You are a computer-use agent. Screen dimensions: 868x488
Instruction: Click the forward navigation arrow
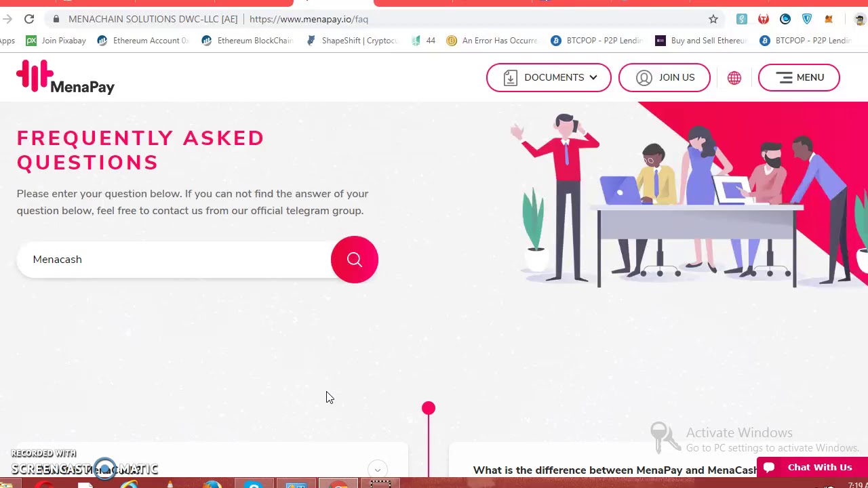tap(7, 19)
